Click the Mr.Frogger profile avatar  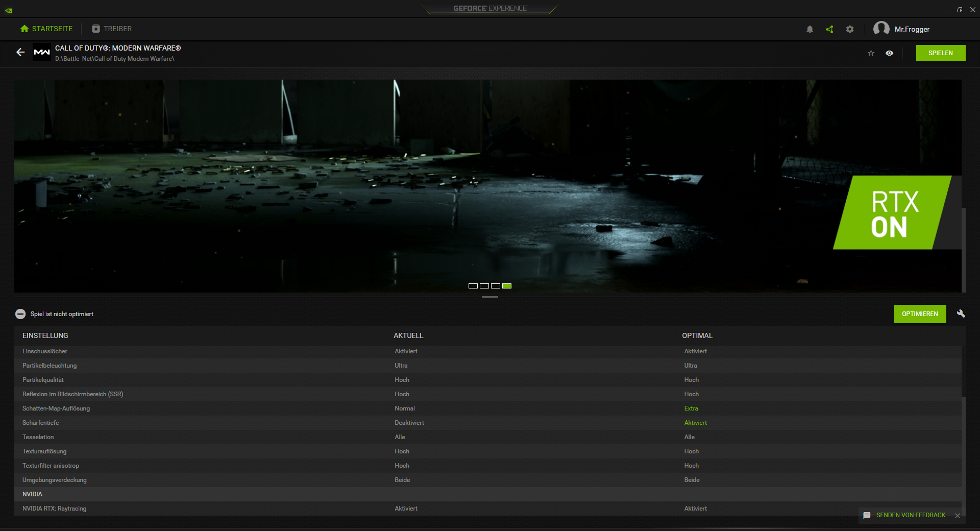click(881, 29)
